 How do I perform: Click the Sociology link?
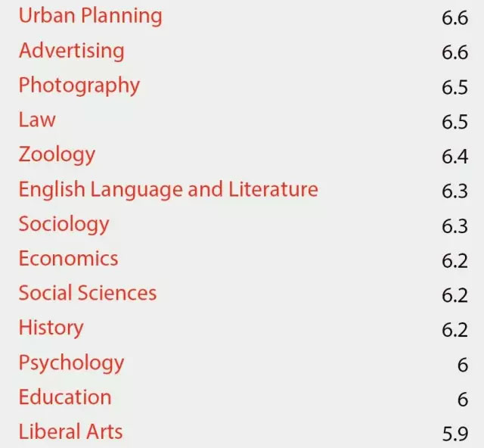[64, 224]
